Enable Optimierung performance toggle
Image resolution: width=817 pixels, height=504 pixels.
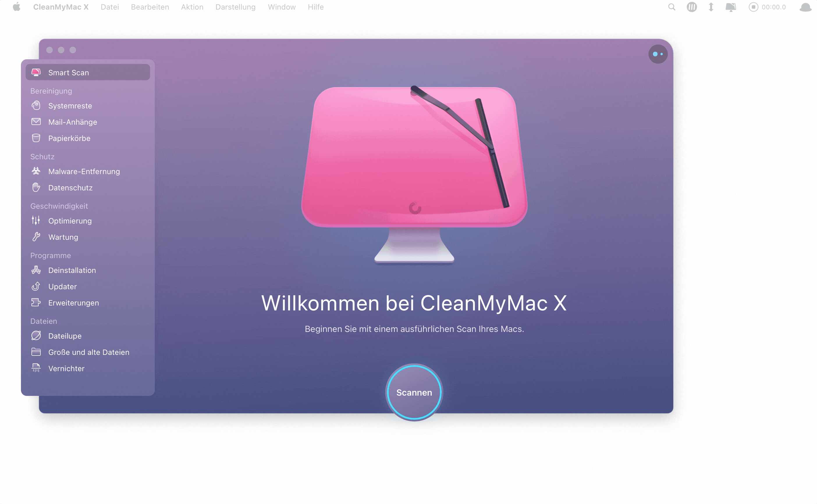point(70,220)
